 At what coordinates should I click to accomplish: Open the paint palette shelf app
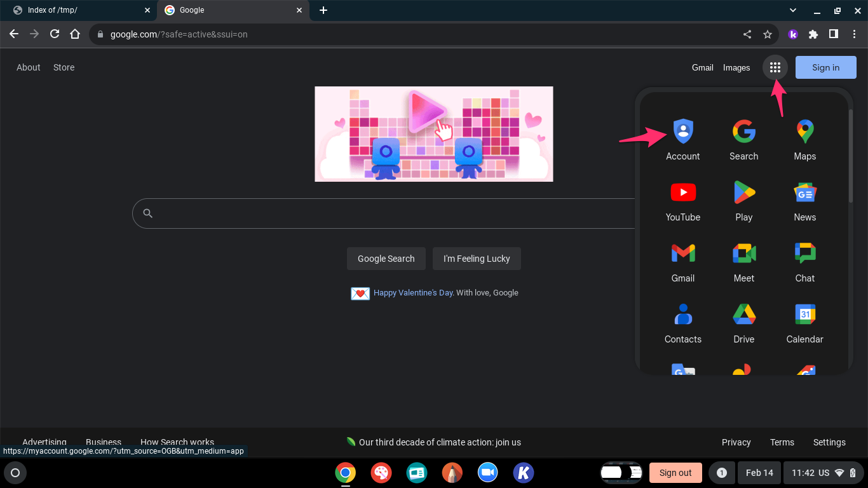pyautogui.click(x=381, y=473)
